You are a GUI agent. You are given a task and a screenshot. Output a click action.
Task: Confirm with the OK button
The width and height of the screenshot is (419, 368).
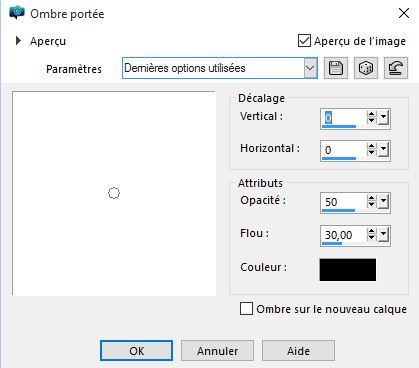(x=136, y=351)
